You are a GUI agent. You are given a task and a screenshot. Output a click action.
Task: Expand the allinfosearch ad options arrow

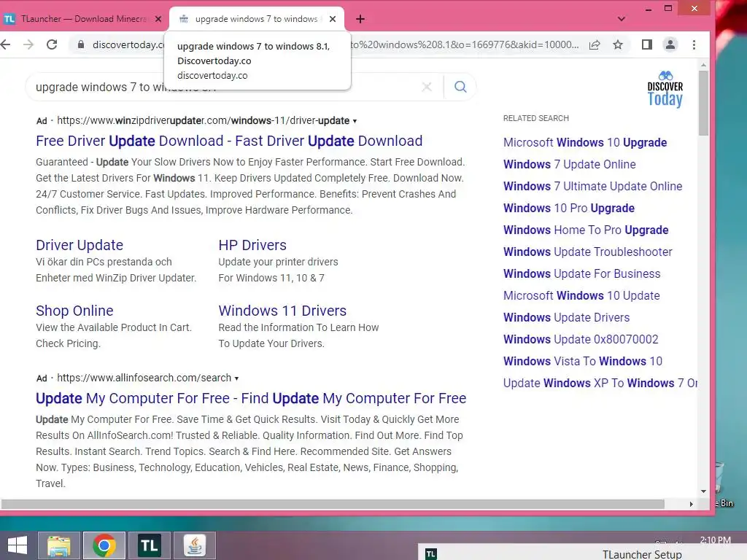[x=236, y=378]
